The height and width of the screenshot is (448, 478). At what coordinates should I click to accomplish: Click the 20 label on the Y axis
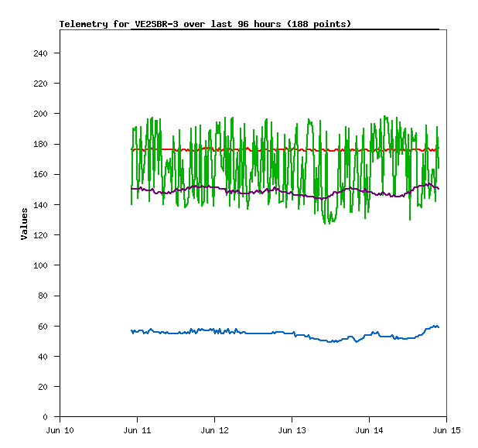(48, 386)
